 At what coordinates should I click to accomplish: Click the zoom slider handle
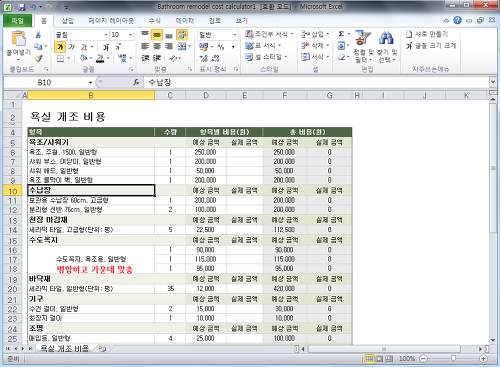click(x=453, y=359)
